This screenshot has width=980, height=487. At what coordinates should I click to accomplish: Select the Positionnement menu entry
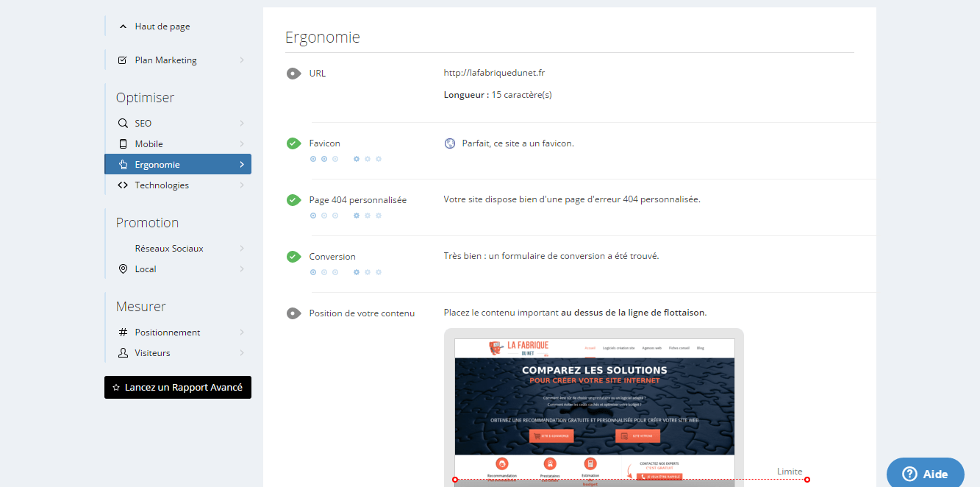tap(178, 333)
